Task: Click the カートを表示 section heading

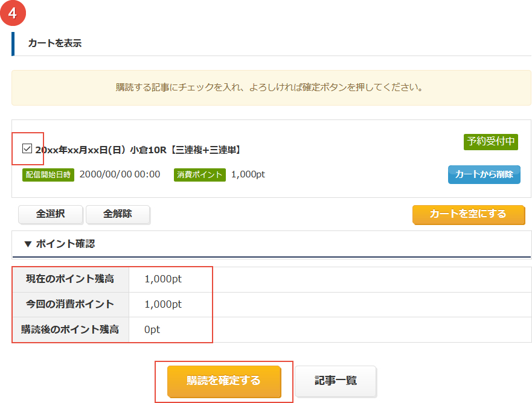Action: click(54, 43)
